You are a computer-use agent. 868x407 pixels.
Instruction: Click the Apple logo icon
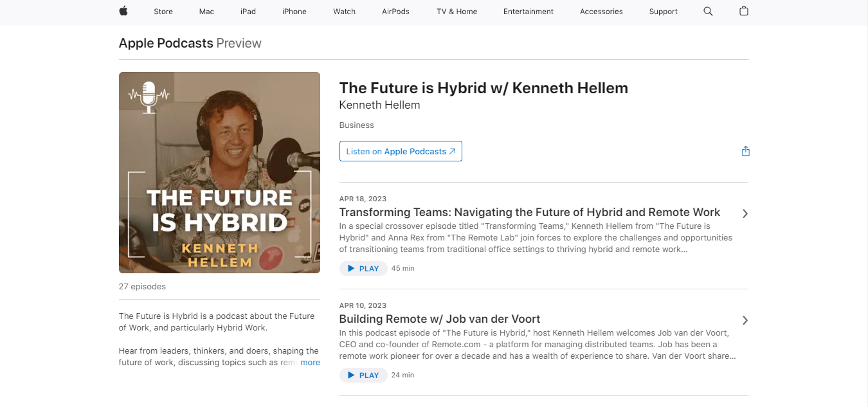point(123,11)
